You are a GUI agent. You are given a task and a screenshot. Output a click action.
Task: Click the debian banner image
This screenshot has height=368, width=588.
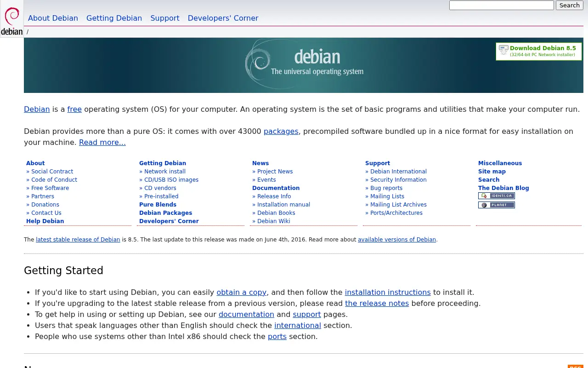point(304,65)
